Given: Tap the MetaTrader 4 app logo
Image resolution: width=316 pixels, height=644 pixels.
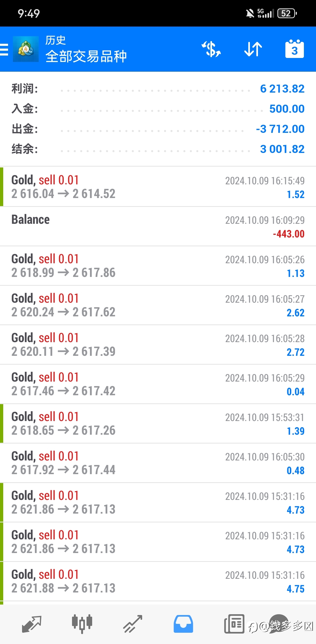Looking at the screenshot, I should pyautogui.click(x=26, y=49).
